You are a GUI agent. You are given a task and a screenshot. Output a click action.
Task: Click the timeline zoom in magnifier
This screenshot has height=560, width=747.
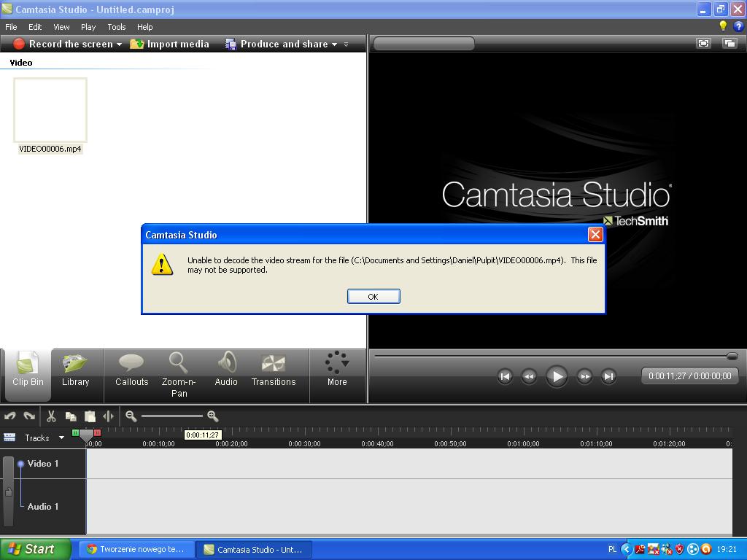pos(212,416)
